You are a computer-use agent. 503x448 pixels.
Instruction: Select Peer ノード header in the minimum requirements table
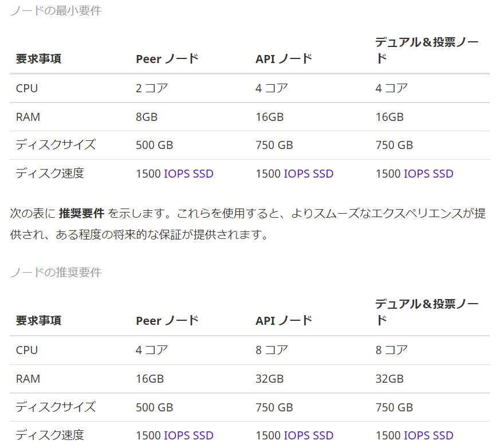coord(167,58)
